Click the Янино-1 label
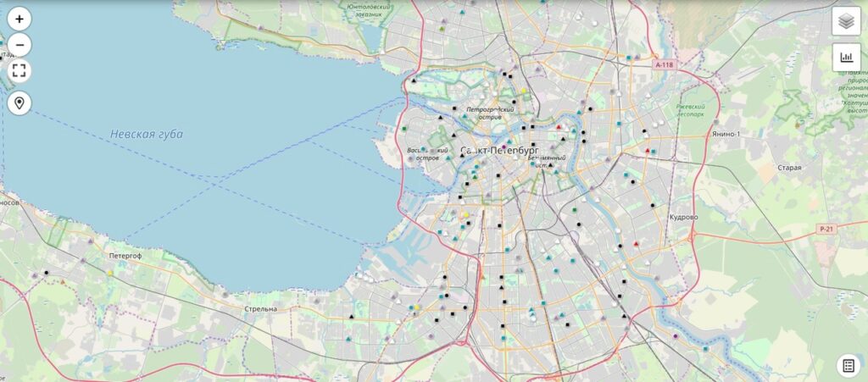The image size is (868, 382). pos(726,134)
